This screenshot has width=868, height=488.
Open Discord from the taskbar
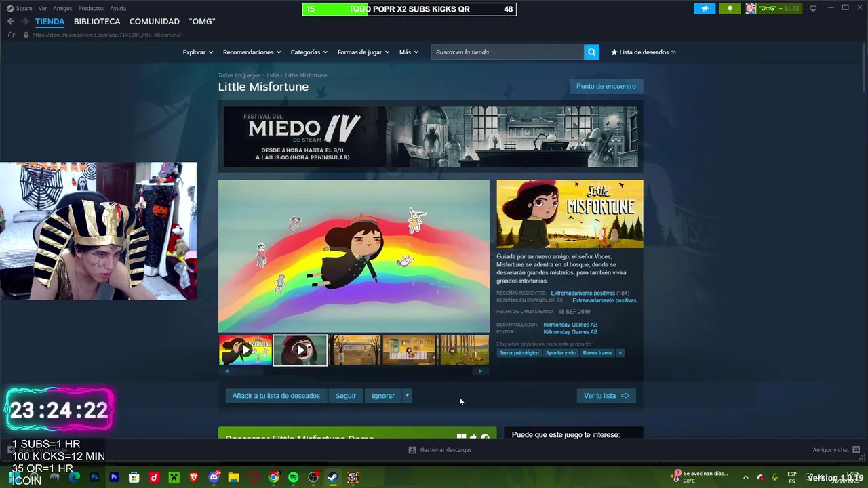214,477
